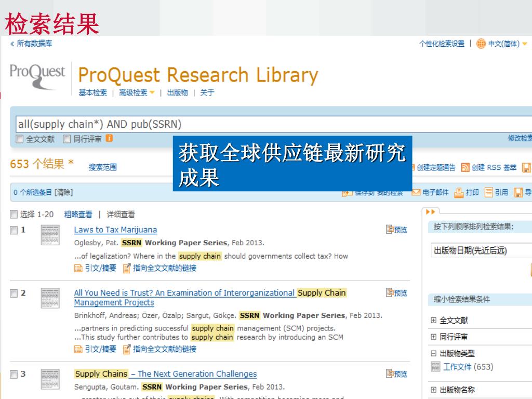Collapse sidebar double-arrow icon
Image resolution: width=532 pixels, height=399 pixels.
click(x=430, y=212)
